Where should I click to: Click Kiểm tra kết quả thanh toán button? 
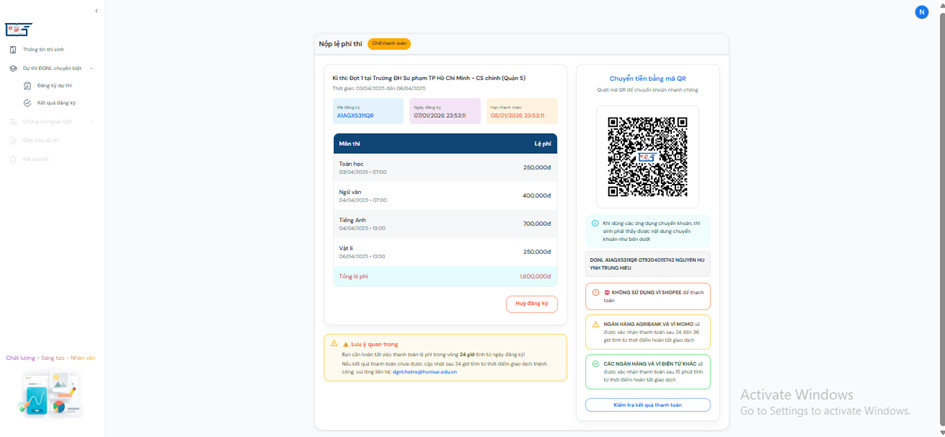point(647,405)
